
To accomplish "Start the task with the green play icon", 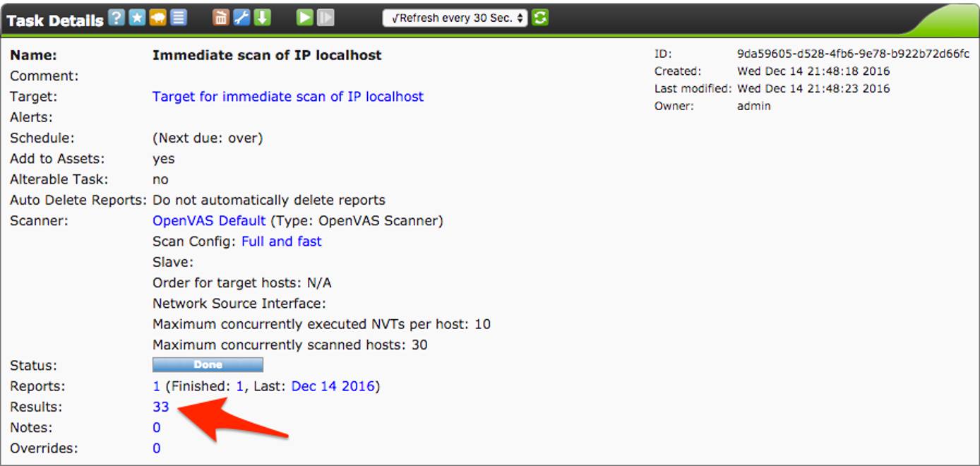I will (x=302, y=18).
